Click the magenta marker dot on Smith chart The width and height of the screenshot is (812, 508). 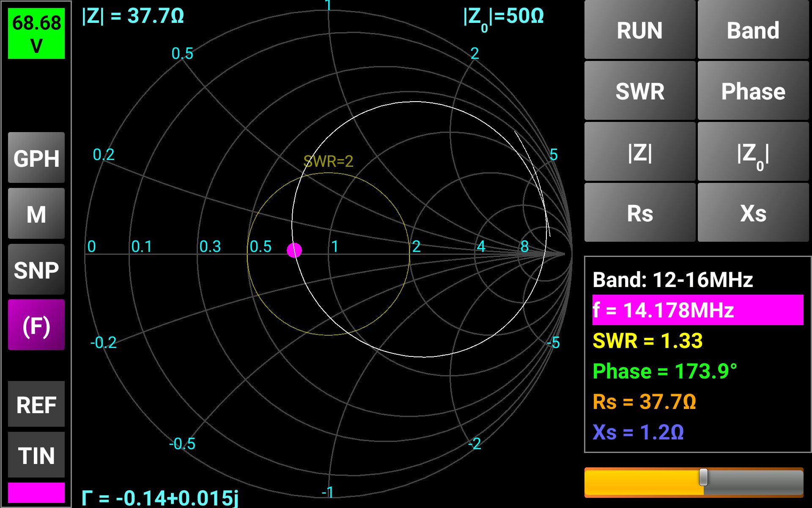click(294, 250)
